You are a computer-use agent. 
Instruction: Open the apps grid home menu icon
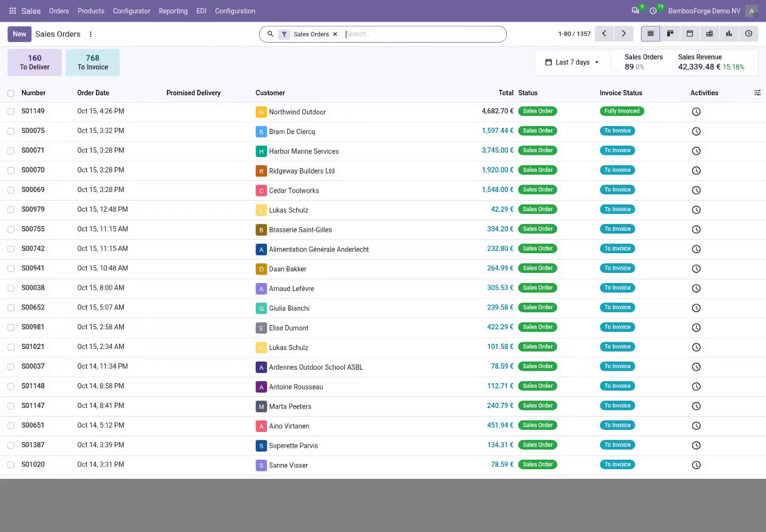click(13, 11)
